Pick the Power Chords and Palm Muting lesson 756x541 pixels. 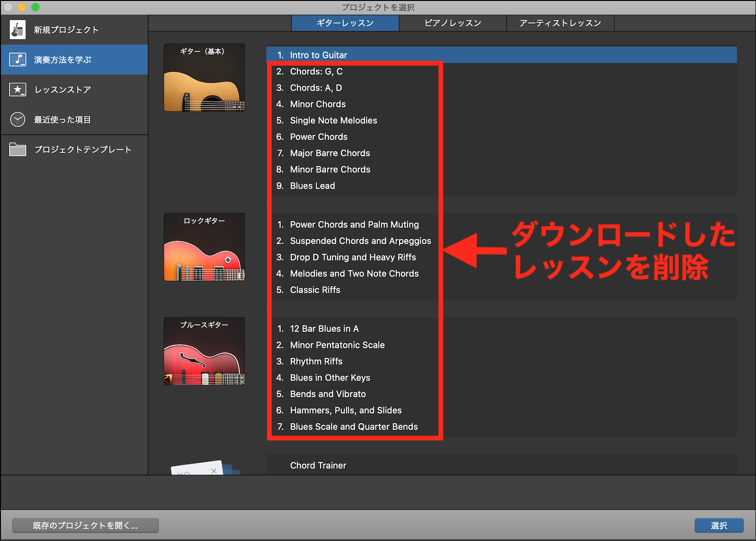pyautogui.click(x=354, y=225)
